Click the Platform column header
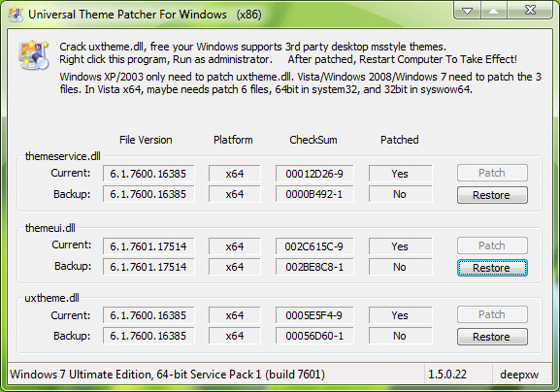 [x=233, y=140]
